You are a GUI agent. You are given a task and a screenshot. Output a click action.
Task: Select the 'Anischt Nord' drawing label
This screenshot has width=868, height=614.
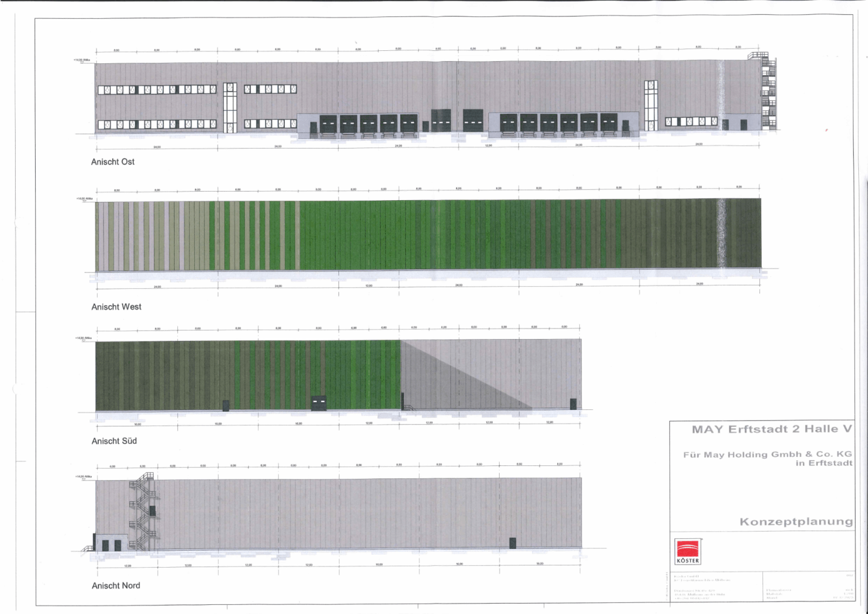click(x=116, y=586)
